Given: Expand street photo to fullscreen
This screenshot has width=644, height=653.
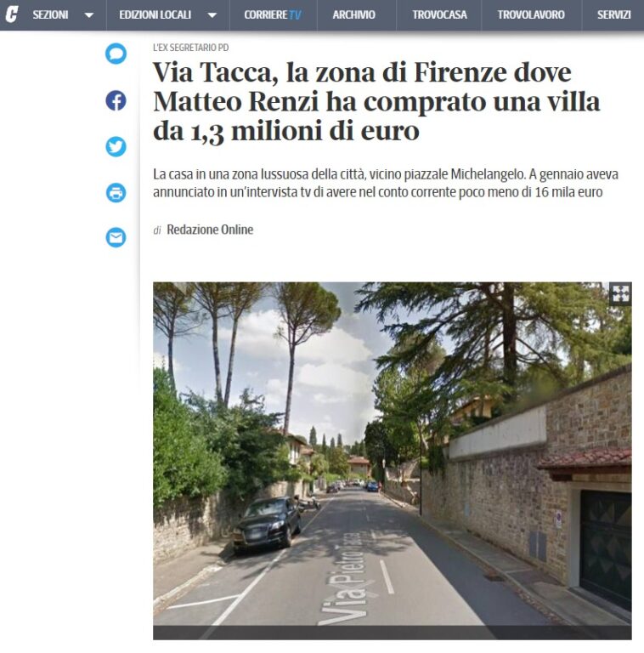Looking at the screenshot, I should pos(620,293).
